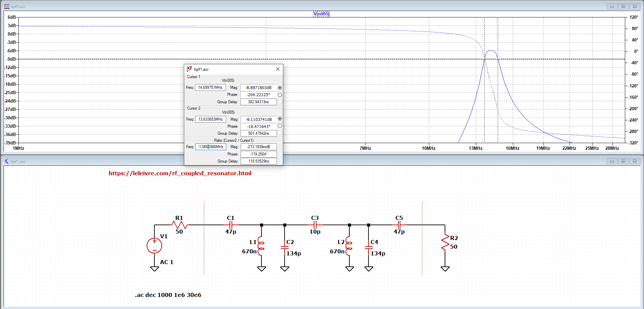The height and width of the screenshot is (309, 644).
Task: Click the AC 1 source value
Action: (x=167, y=262)
